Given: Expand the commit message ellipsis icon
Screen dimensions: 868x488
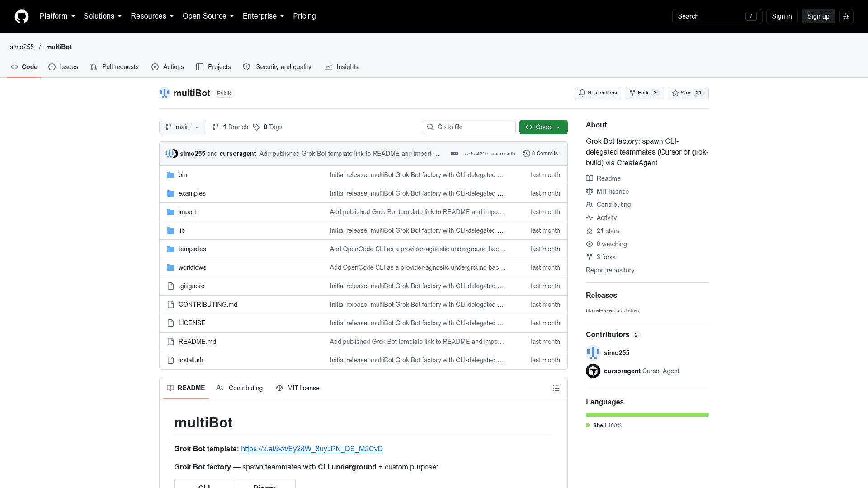Looking at the screenshot, I should pyautogui.click(x=455, y=154).
